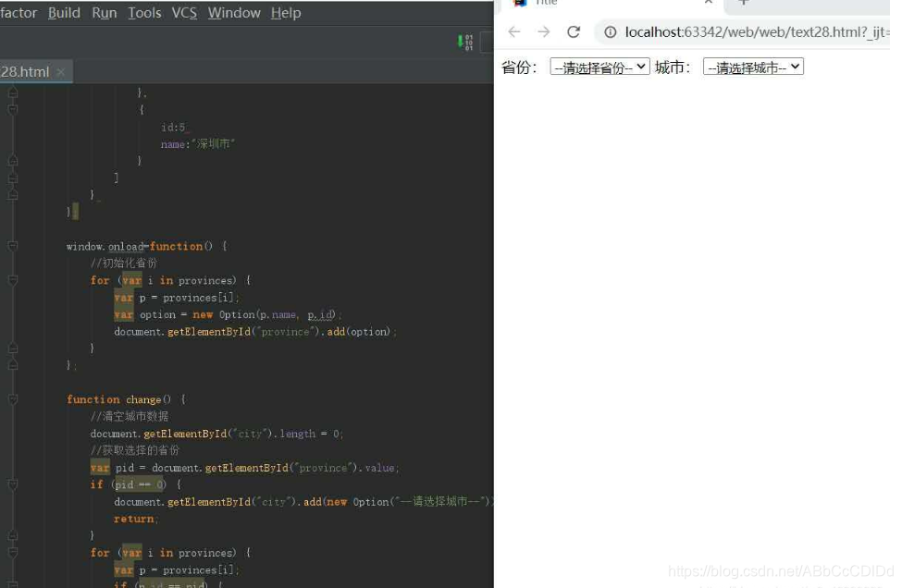Click the browser address bar URL
The width and height of the screenshot is (902, 588).
point(756,32)
